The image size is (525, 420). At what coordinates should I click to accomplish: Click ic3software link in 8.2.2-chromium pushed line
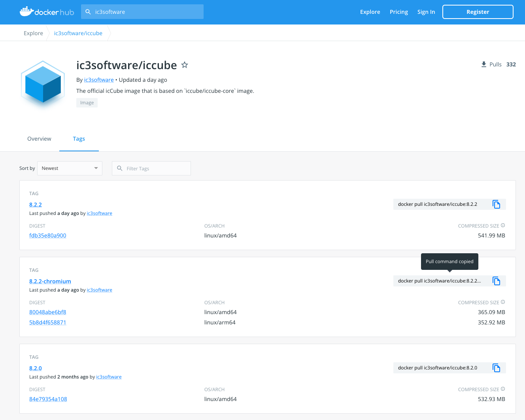100,290
